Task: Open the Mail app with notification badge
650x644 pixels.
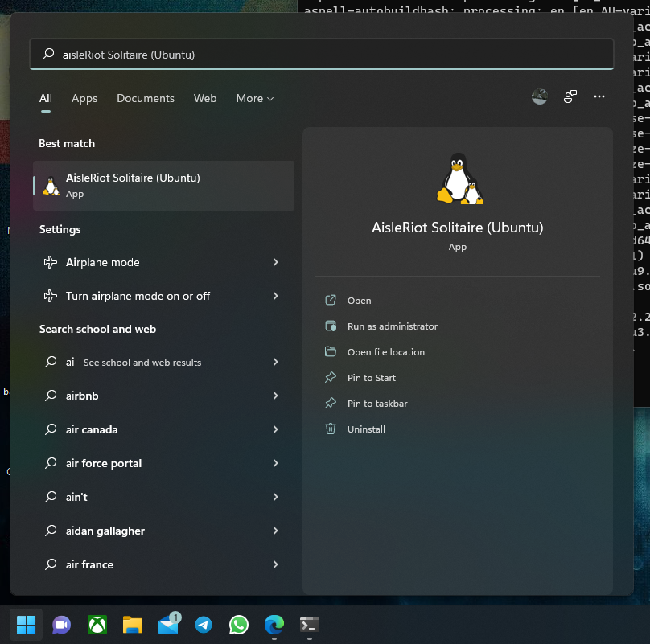Action: pos(168,625)
